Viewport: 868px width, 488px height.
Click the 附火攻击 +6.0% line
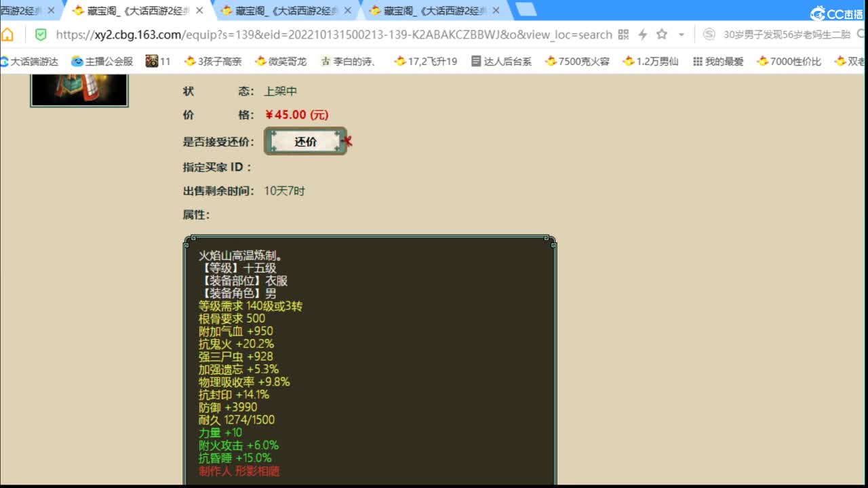[239, 445]
